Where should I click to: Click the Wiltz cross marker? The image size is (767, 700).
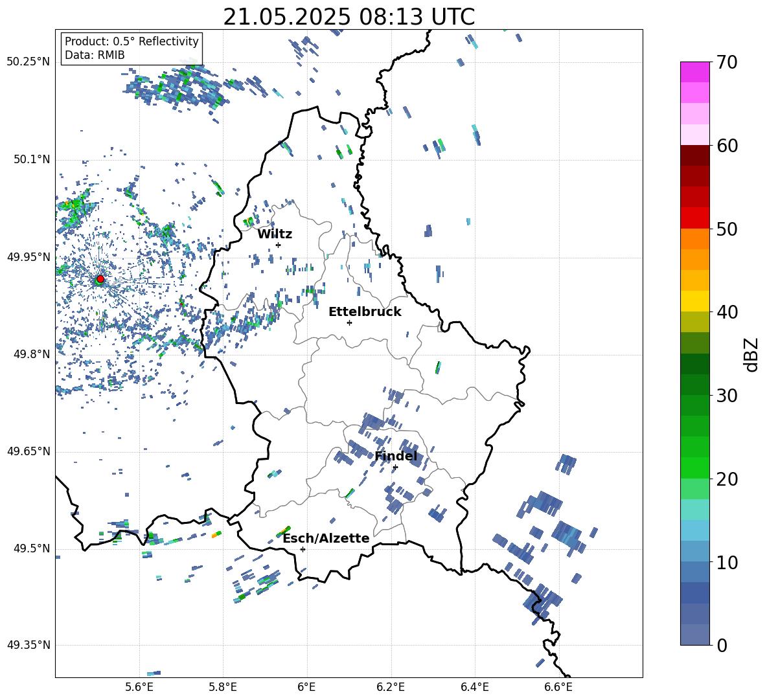(x=279, y=245)
